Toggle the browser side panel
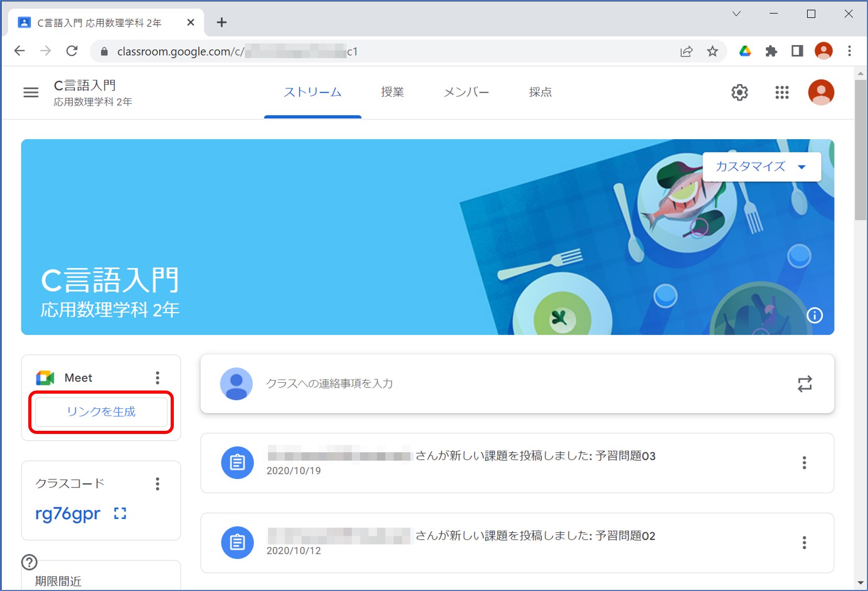Viewport: 868px width, 591px height. (797, 51)
